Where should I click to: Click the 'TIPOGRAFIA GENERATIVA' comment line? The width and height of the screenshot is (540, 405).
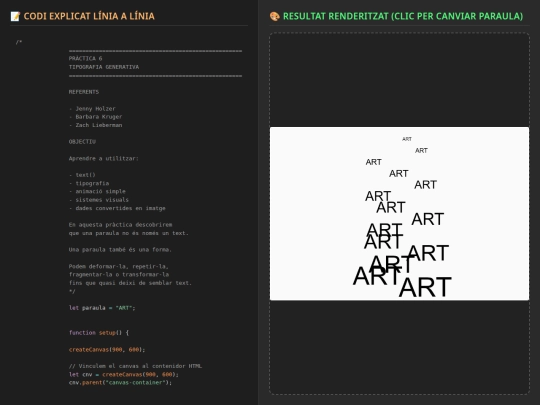point(104,67)
